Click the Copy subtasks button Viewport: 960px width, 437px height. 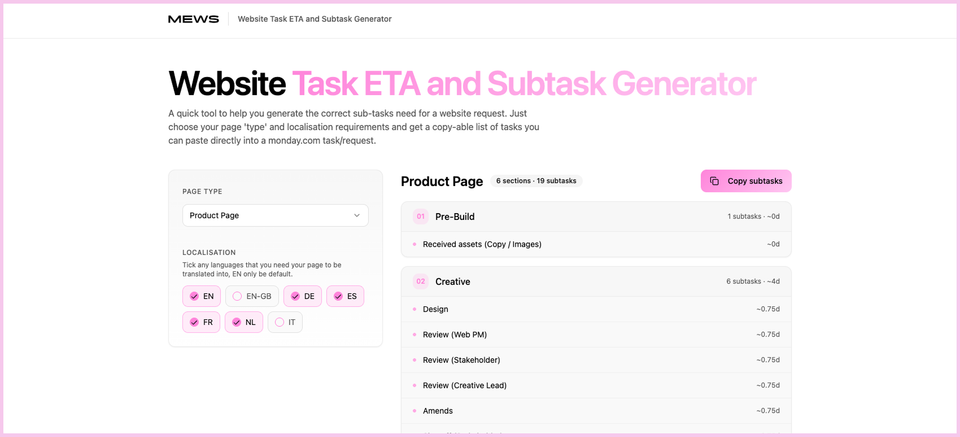[746, 181]
